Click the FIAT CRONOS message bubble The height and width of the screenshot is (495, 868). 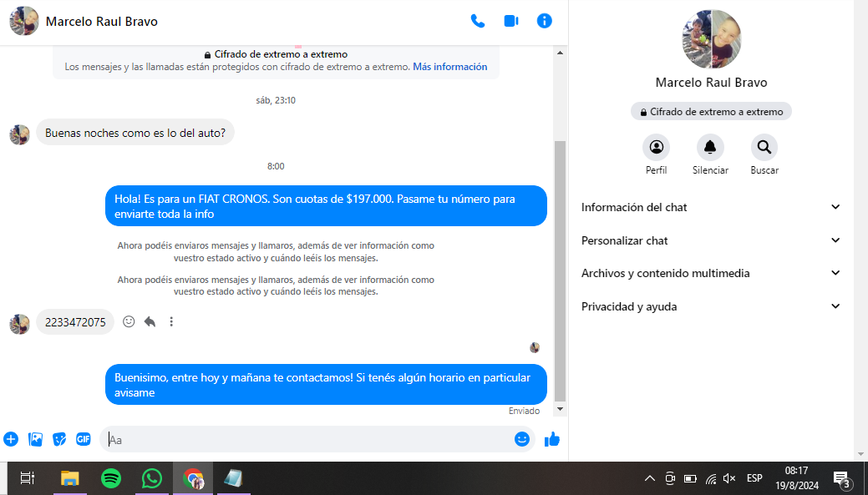[326, 205]
